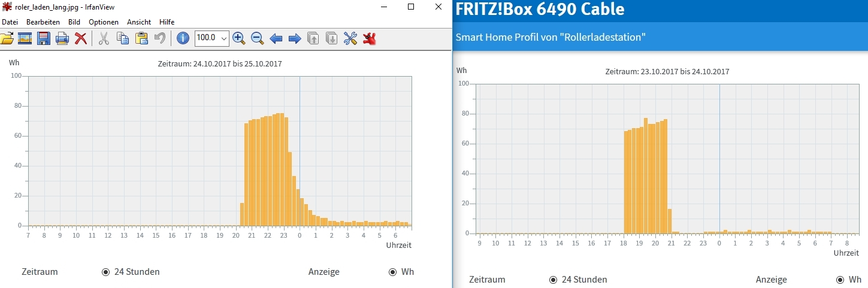The width and height of the screenshot is (868, 288).
Task: Open settings with wrench and screwdriver icon
Action: tap(350, 39)
